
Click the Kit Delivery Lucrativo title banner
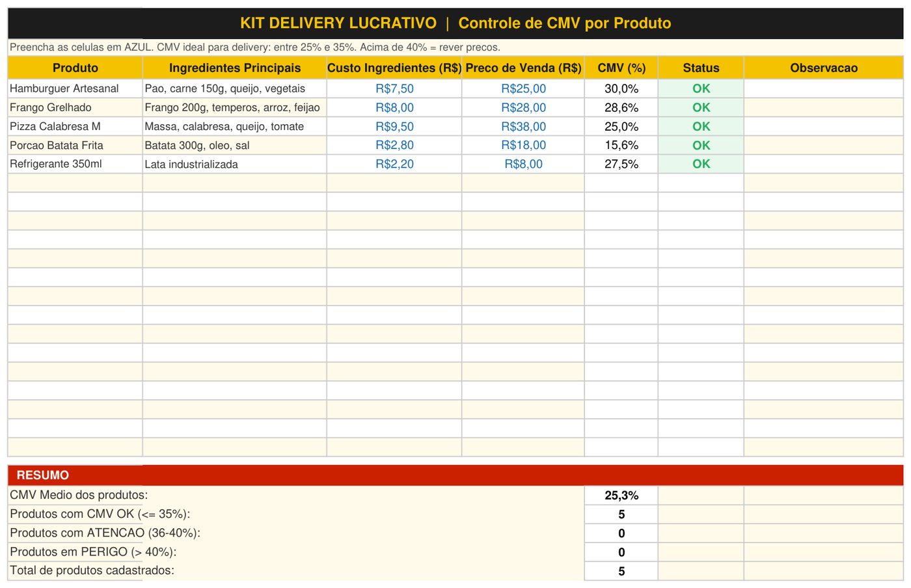tap(455, 23)
